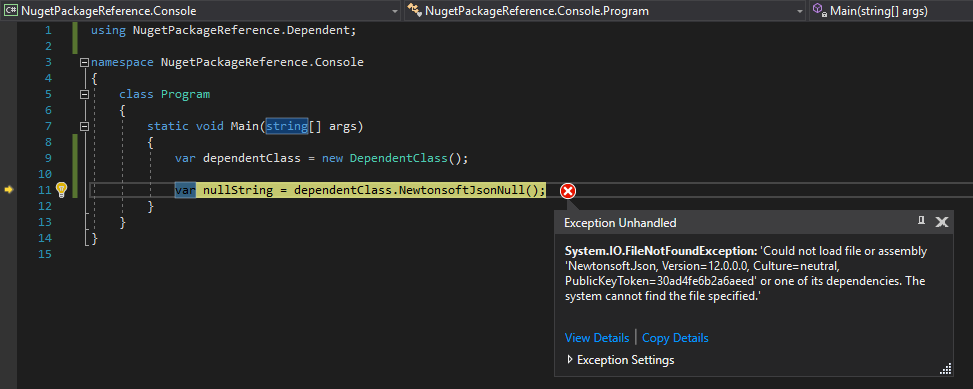Click 'System.IO.FileNotFoundException:' text
The height and width of the screenshot is (389, 973).
point(661,251)
